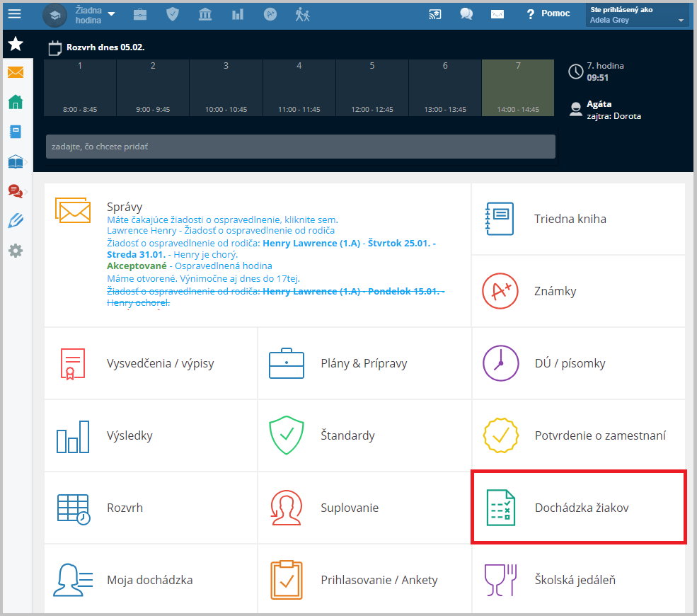Click the paperclip sidebar icon

[16, 221]
